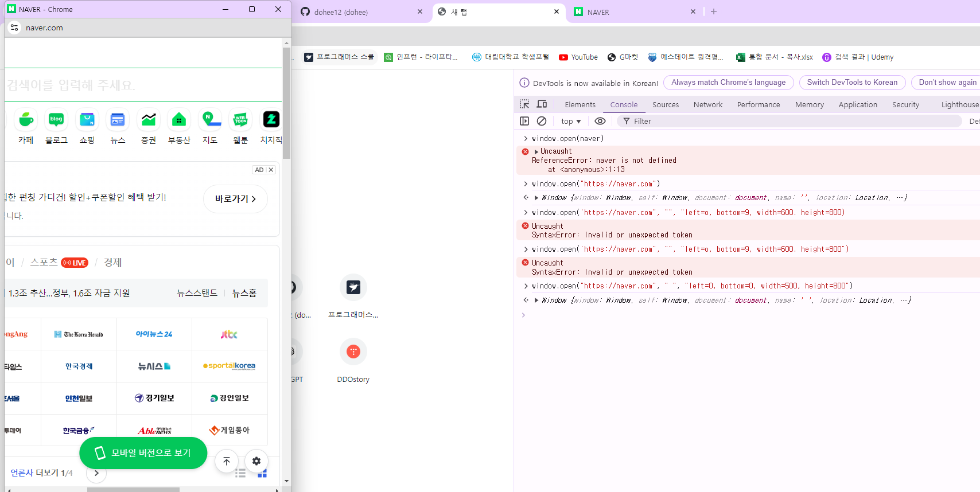Open the 게임동아 press tile
Image resolution: width=980 pixels, height=492 pixels.
[230, 431]
